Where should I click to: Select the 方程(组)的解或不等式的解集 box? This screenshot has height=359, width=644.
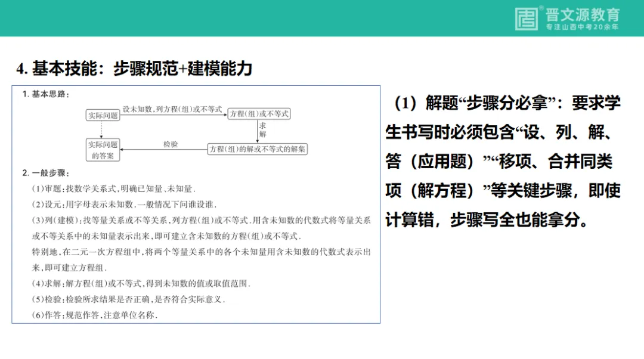tap(258, 148)
